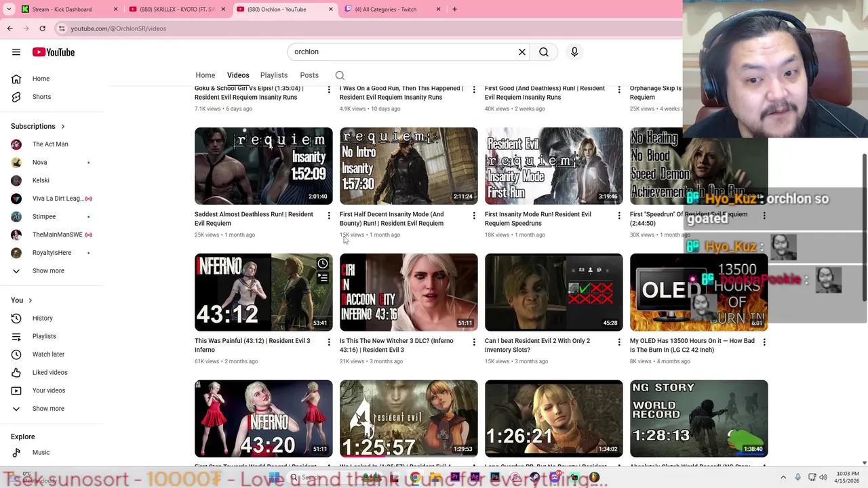Go back with the browser back arrow

pyautogui.click(x=9, y=28)
